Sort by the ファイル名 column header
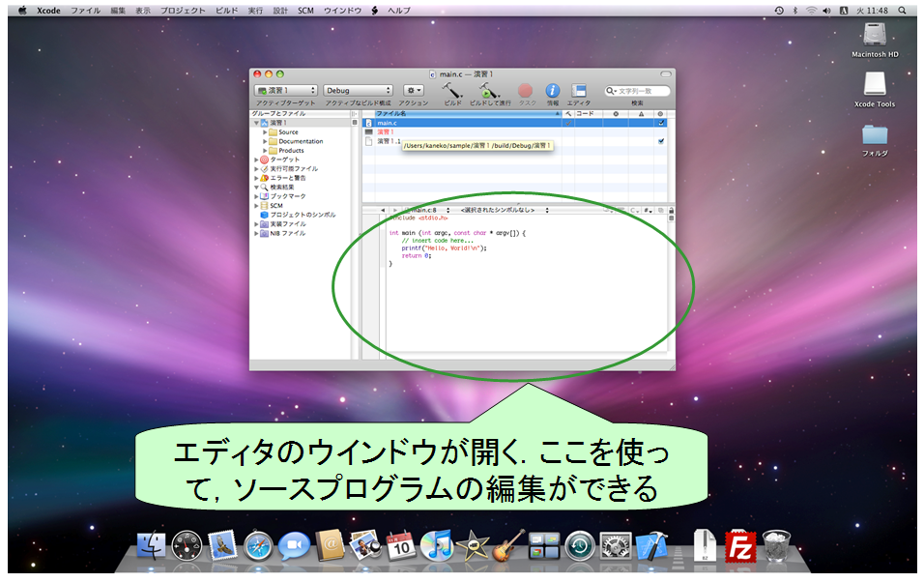The height and width of the screenshot is (582, 924). tap(467, 114)
